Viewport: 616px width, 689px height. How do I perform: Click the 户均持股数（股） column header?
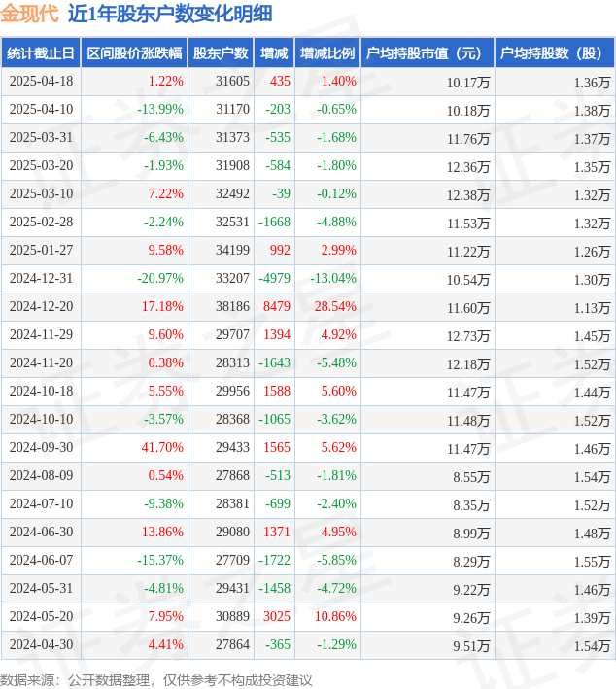coord(555,53)
